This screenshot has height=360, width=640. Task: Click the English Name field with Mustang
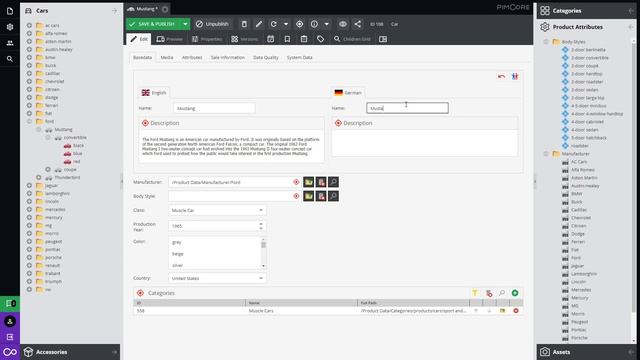click(x=214, y=108)
